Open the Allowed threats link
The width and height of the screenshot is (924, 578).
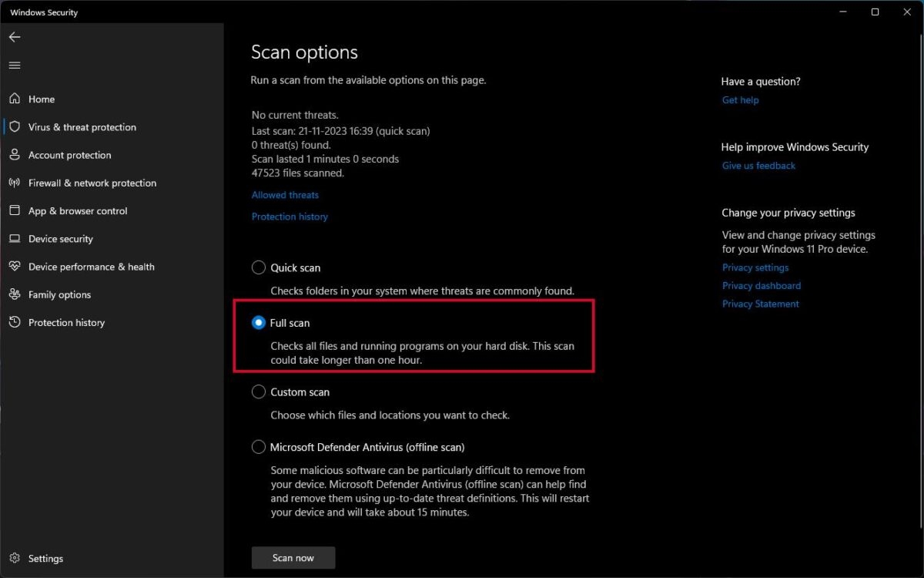point(285,194)
